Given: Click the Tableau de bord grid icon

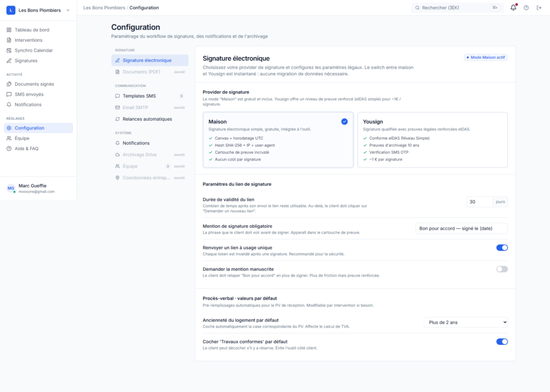Looking at the screenshot, I should tap(9, 30).
